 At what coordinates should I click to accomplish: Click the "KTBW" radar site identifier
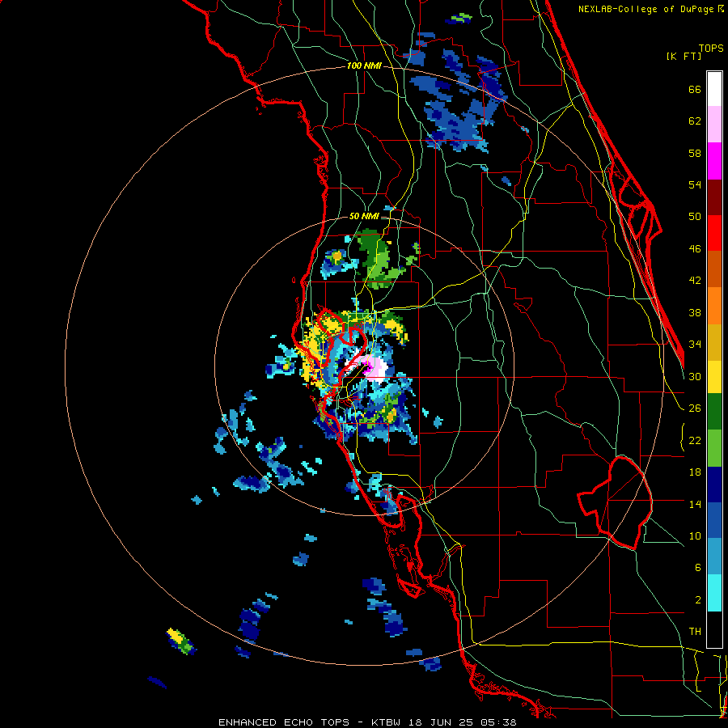387,722
